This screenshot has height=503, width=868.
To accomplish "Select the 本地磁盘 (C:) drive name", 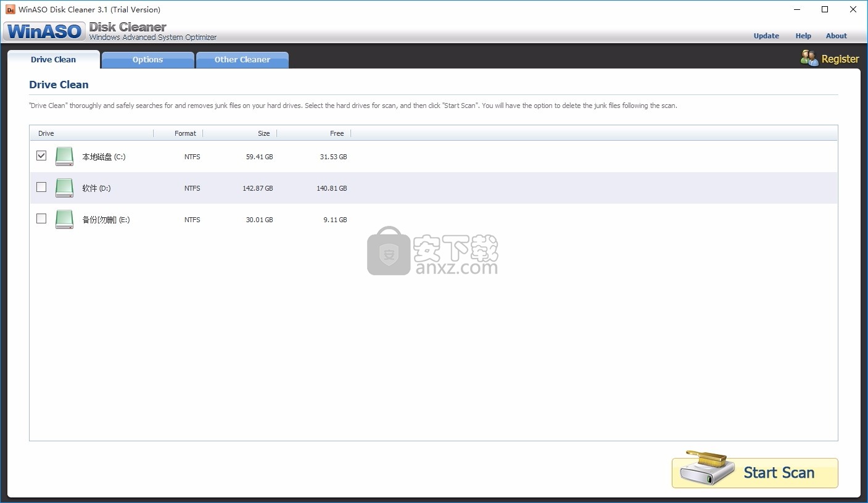I will click(x=104, y=157).
